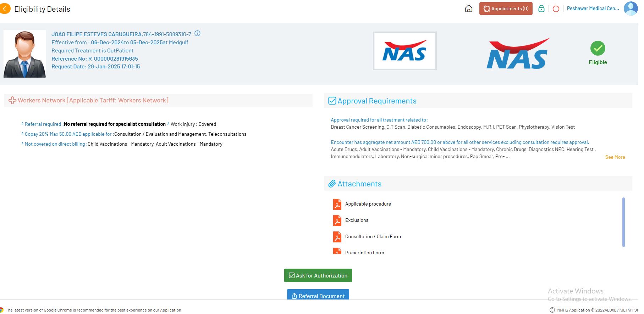Image resolution: width=644 pixels, height=314 pixels.
Task: Select the Approval required for all treatment text
Action: point(379,120)
